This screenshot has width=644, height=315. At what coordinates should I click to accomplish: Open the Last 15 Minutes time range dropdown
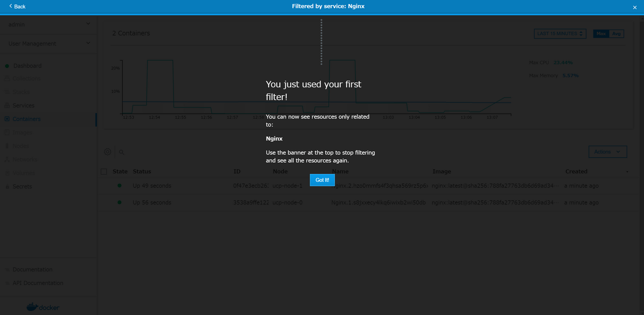coord(560,34)
